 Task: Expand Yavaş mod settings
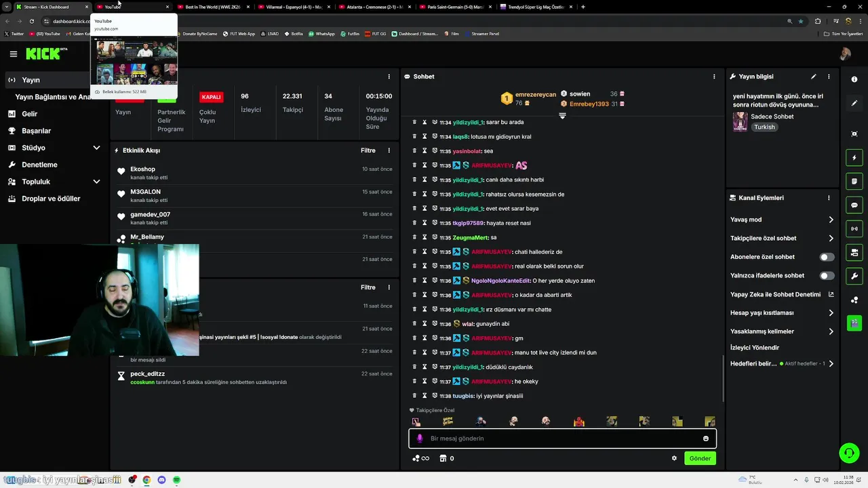point(831,220)
